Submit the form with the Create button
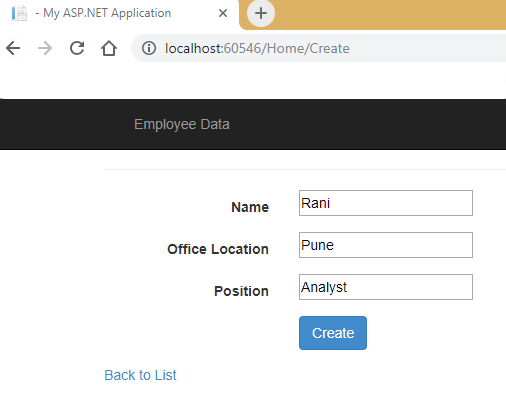The height and width of the screenshot is (395, 506). [x=333, y=333]
